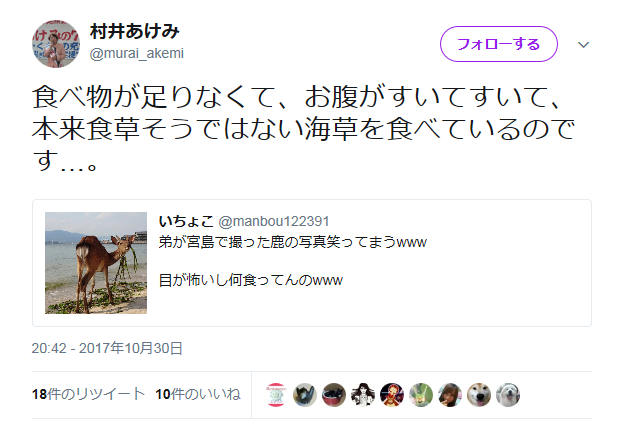This screenshot has width=624, height=429.
Task: Open the brown-haired woman liker avatar
Action: (450, 395)
